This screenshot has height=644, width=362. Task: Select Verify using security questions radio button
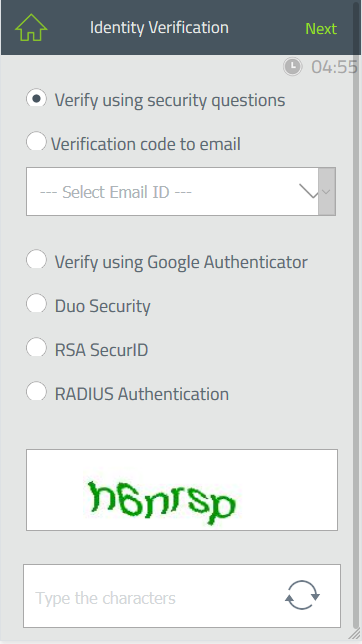pos(36,99)
